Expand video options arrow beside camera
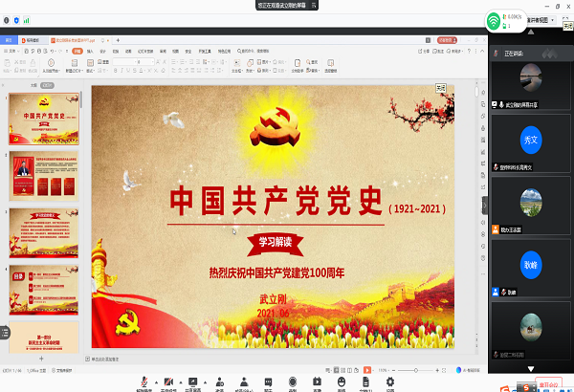The height and width of the screenshot is (392, 574). pyautogui.click(x=180, y=380)
